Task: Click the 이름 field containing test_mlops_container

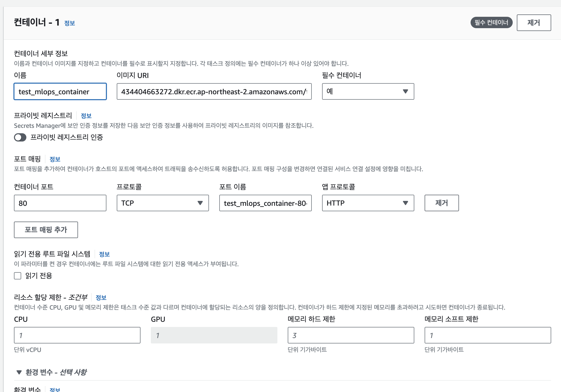Action: coord(60,92)
